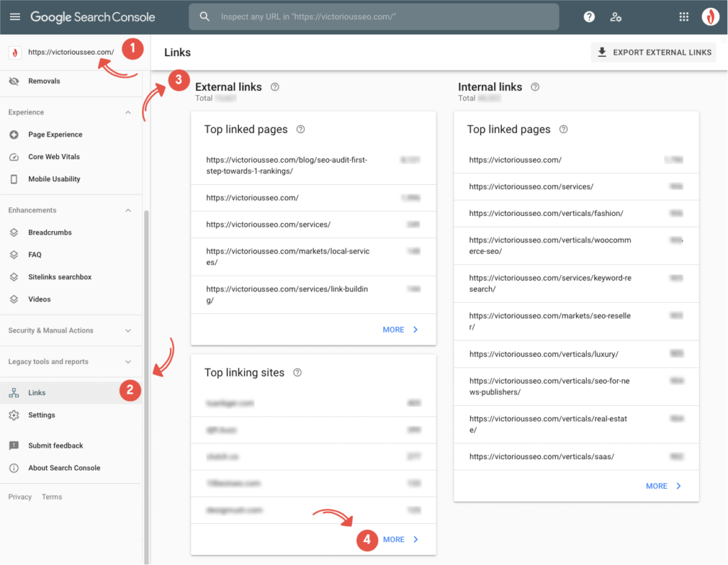
Task: Expand Security & Manual Actions section
Action: click(128, 330)
